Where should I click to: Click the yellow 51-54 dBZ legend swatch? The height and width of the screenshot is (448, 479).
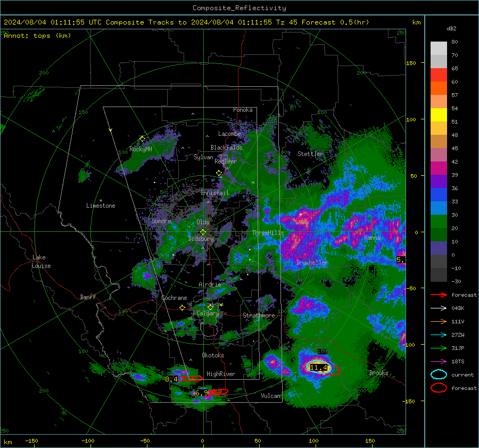coord(439,115)
